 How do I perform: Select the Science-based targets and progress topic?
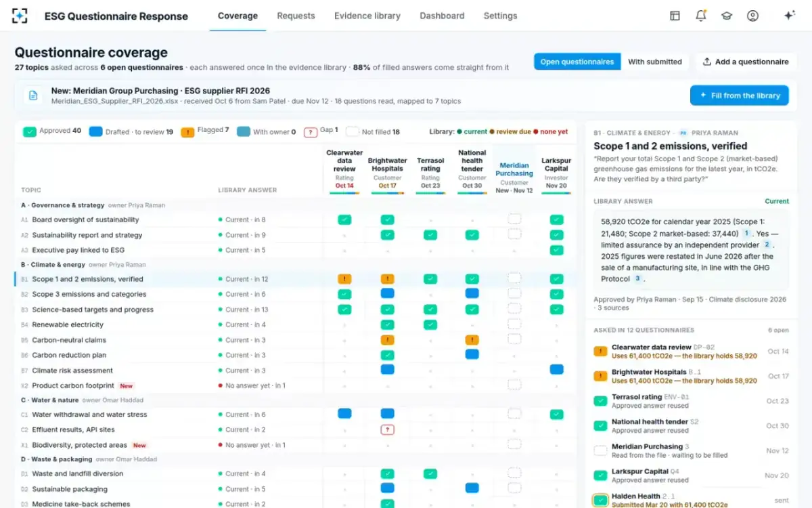click(x=93, y=310)
